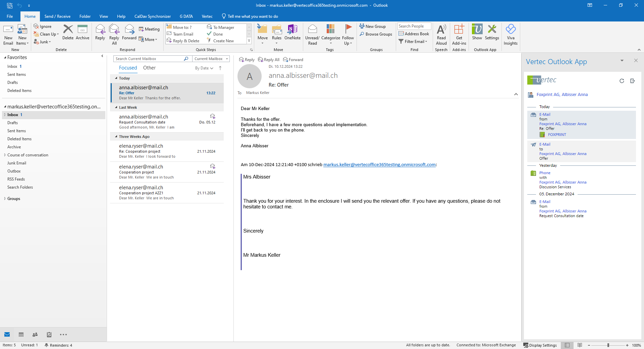Screen dimensions: 644x349
Task: Open the Current Mailbox dropdown
Action: click(x=211, y=58)
